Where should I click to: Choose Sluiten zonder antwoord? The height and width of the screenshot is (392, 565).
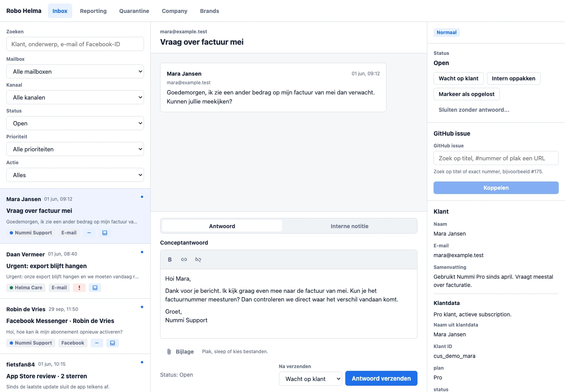point(474,110)
